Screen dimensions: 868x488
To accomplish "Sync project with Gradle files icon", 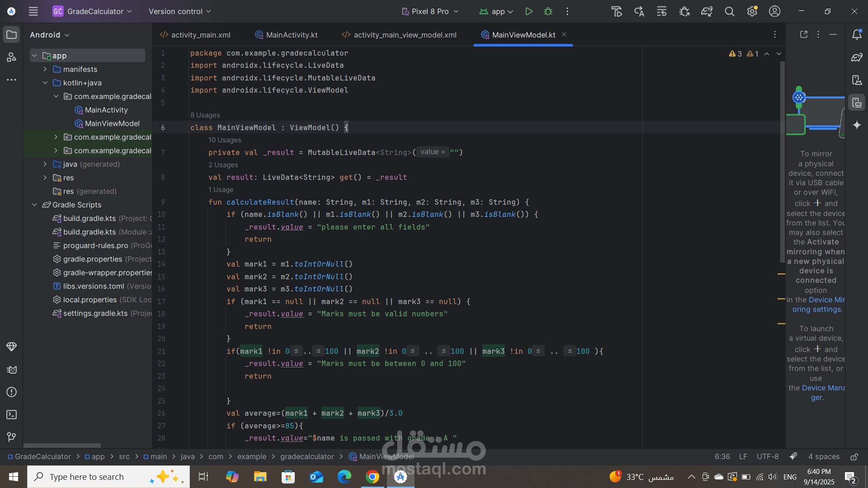I will click(707, 11).
